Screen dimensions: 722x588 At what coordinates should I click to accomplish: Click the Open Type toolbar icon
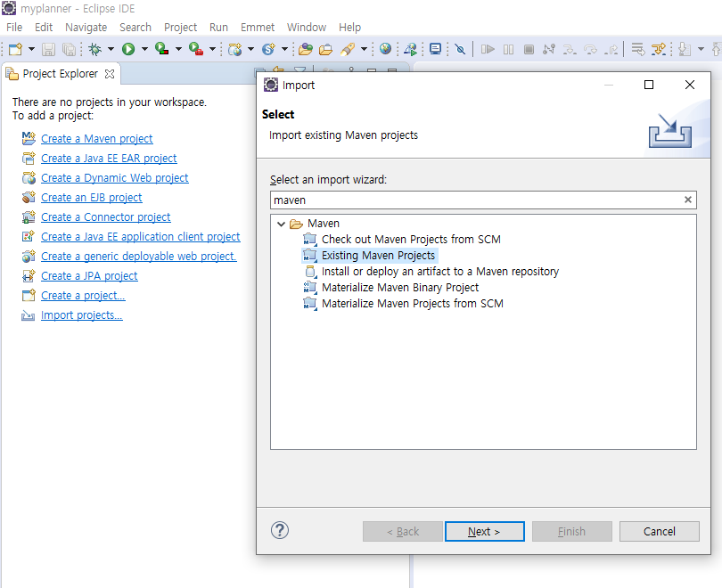305,49
